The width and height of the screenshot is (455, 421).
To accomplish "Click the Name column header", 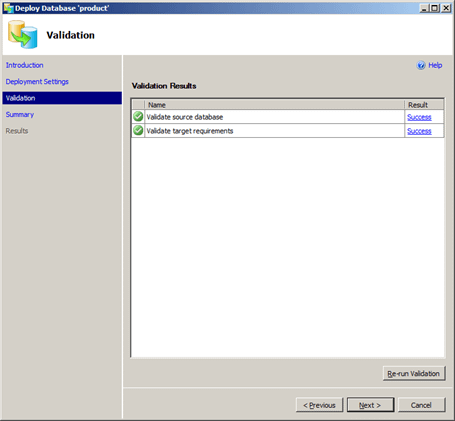I will (274, 105).
